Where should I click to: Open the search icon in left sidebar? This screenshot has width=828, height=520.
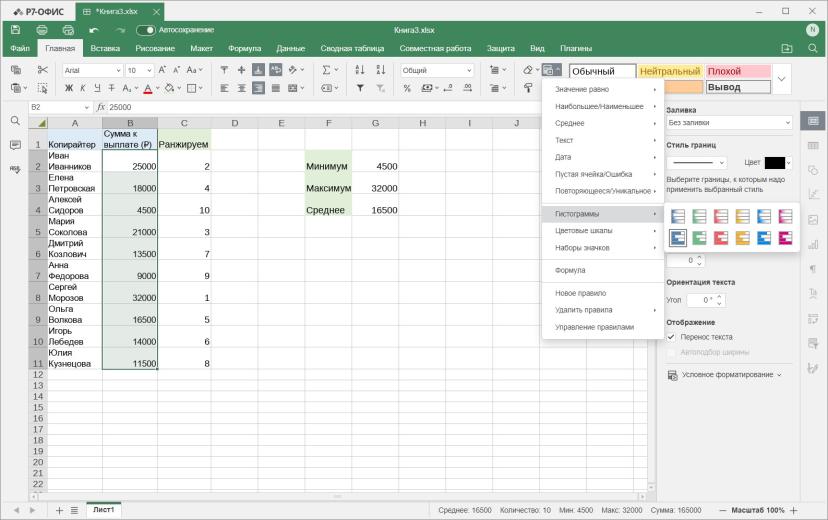pos(15,121)
